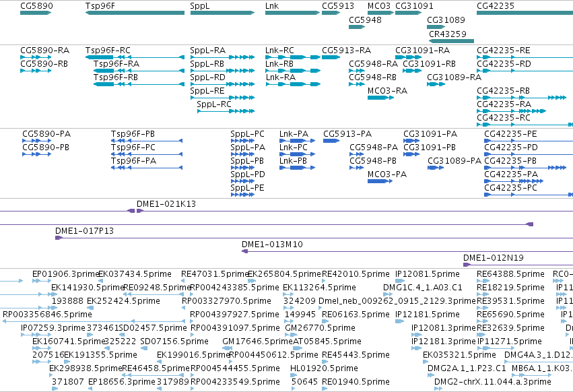The width and height of the screenshot is (573, 392).
Task: Click protein Tsp96F-PB
Action: (x=147, y=141)
